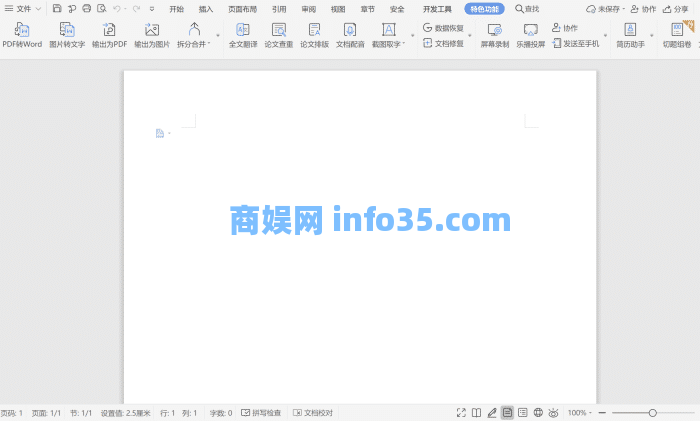Click the 分享 share button
This screenshot has width=700, height=421.
(676, 9)
